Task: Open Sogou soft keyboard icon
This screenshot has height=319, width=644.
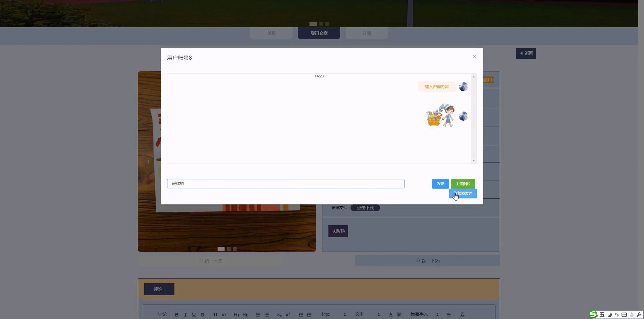Action: [x=624, y=315]
